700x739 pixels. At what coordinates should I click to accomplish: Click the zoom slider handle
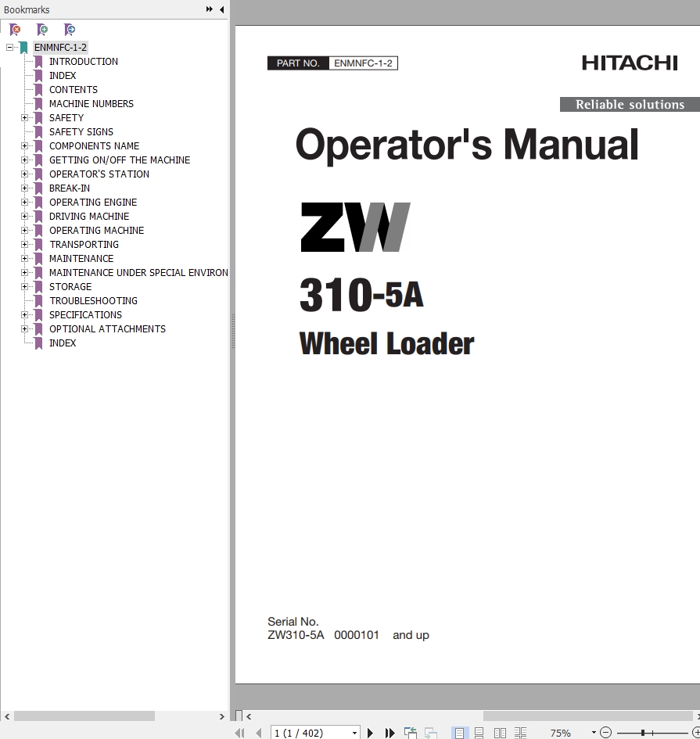click(x=642, y=733)
